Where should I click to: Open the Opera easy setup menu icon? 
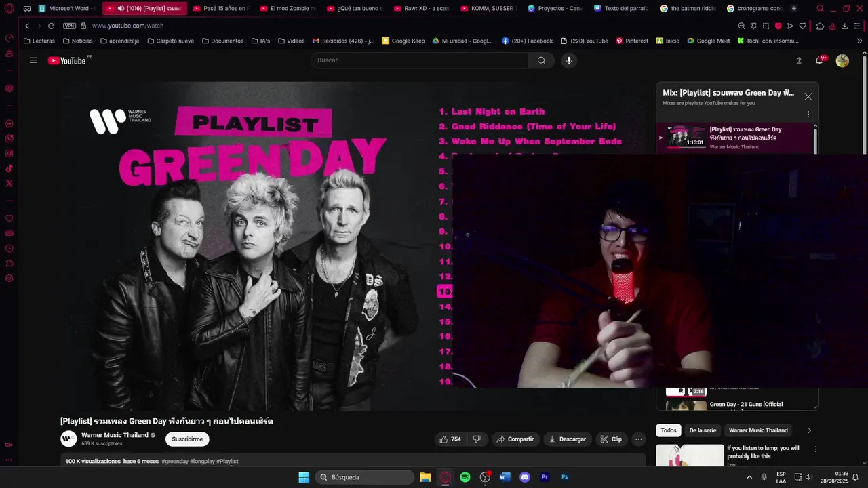[856, 26]
